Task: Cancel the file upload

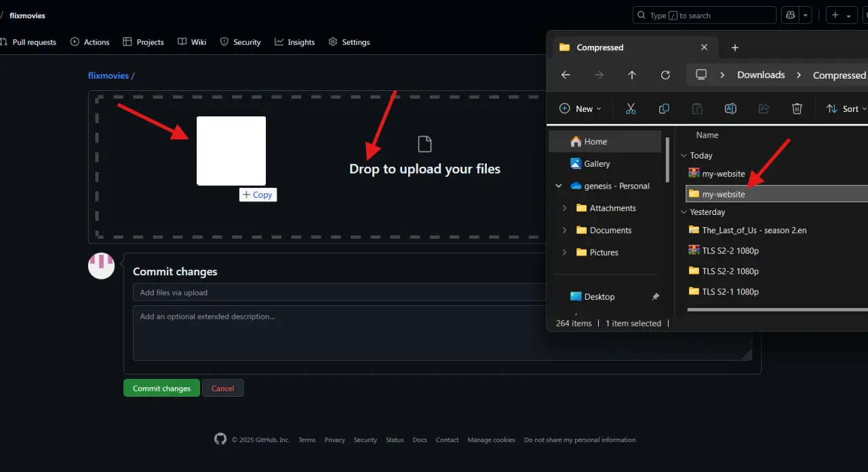Action: (x=222, y=388)
